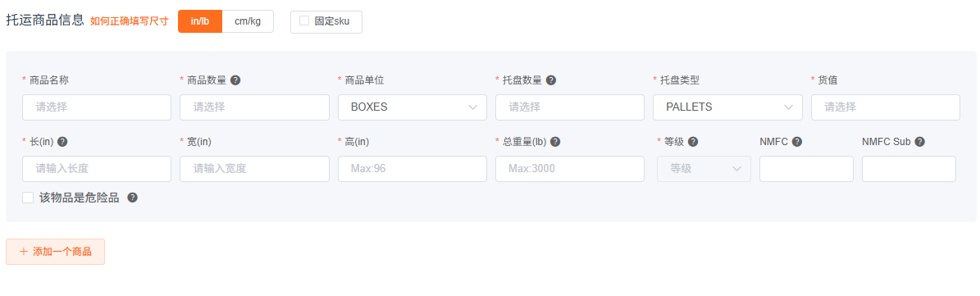Click help icon beside 总重量(lb) label

555,142
